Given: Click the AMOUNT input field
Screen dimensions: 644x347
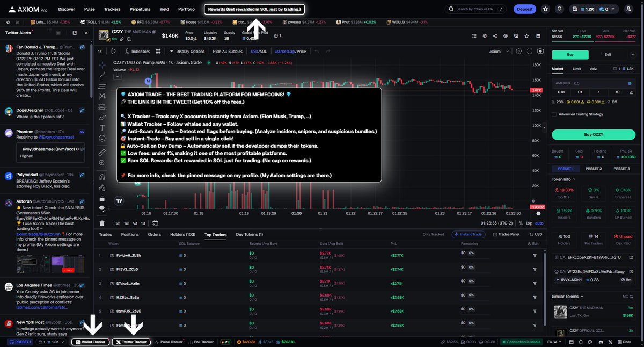Looking at the screenshot, I should 594,83.
